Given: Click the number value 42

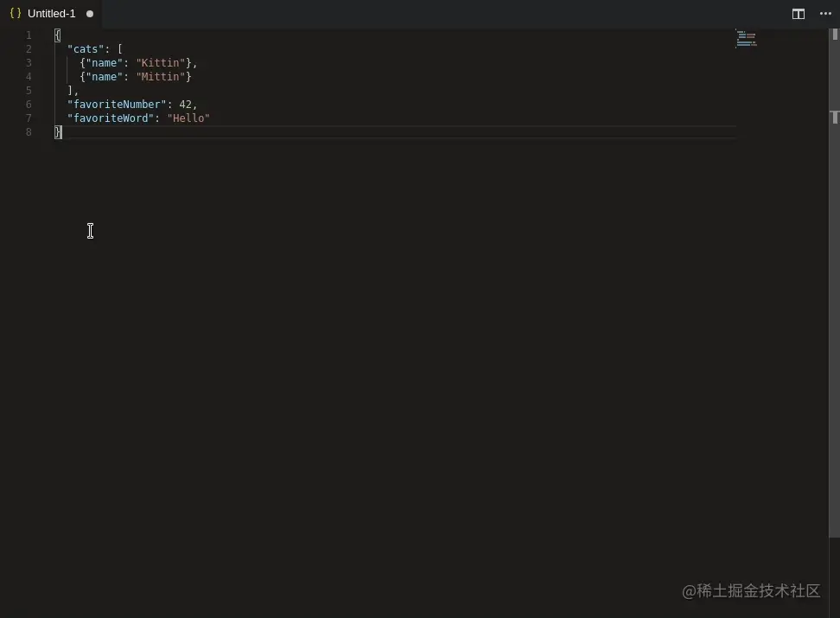Looking at the screenshot, I should [185, 105].
